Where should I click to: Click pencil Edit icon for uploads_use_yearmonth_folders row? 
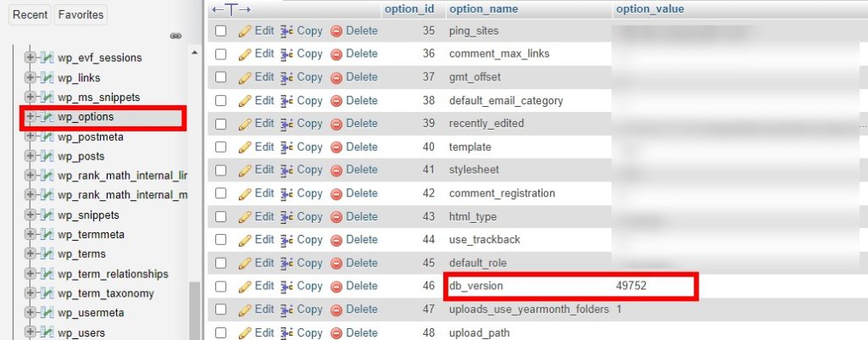pos(245,310)
